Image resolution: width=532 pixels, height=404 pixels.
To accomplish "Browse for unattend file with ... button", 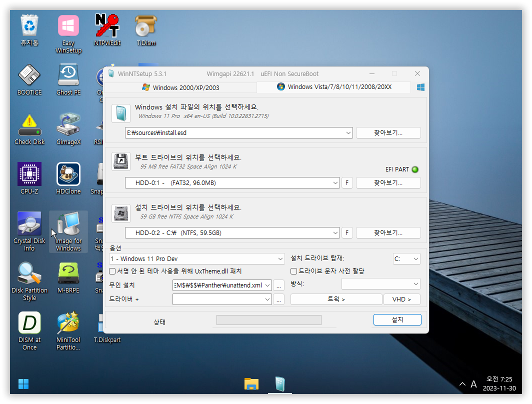I will coord(278,285).
